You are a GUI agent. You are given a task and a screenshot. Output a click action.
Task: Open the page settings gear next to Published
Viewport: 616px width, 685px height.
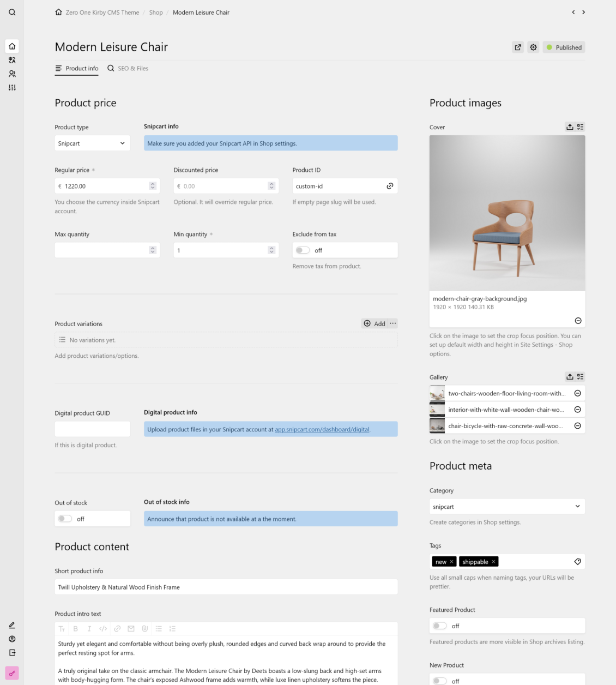click(x=533, y=47)
